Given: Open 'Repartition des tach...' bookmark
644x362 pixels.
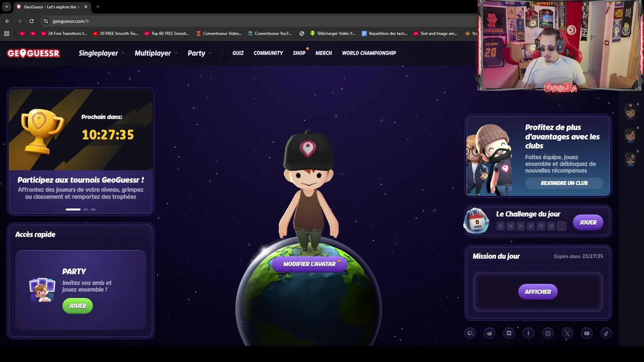Looking at the screenshot, I should [384, 34].
